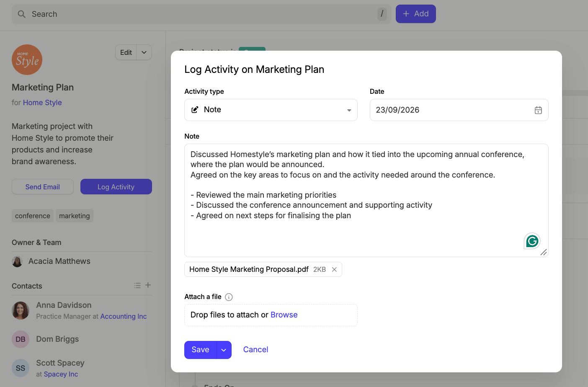
Task: Click the contacts list view icon
Action: 137,286
